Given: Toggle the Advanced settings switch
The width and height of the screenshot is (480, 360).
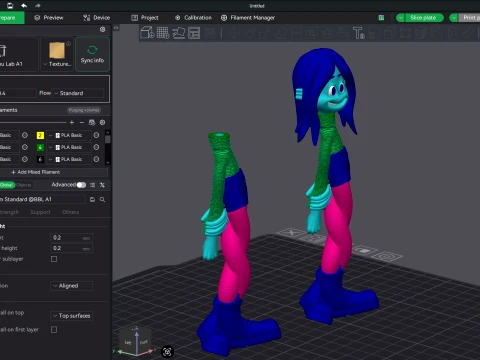Looking at the screenshot, I should (81, 185).
